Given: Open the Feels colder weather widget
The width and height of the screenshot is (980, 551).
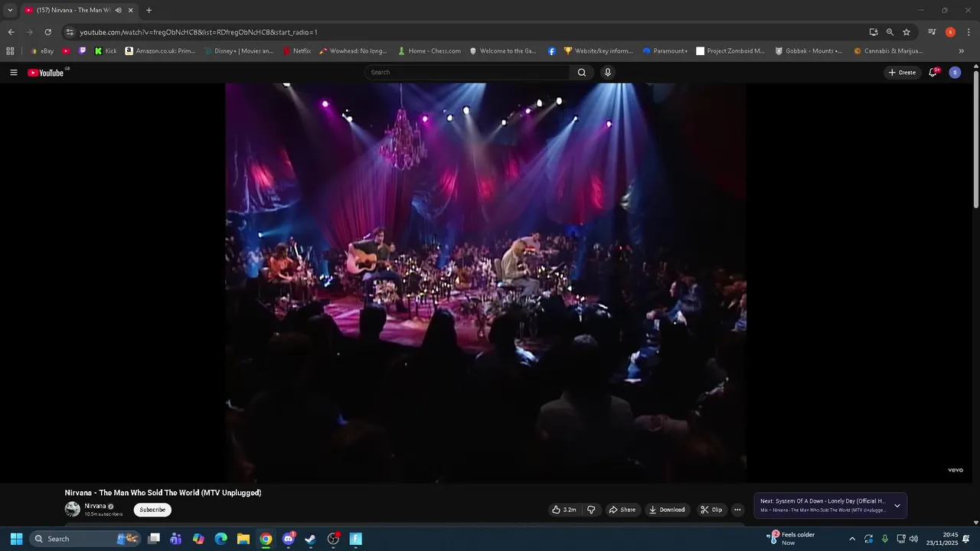Looking at the screenshot, I should (x=792, y=539).
